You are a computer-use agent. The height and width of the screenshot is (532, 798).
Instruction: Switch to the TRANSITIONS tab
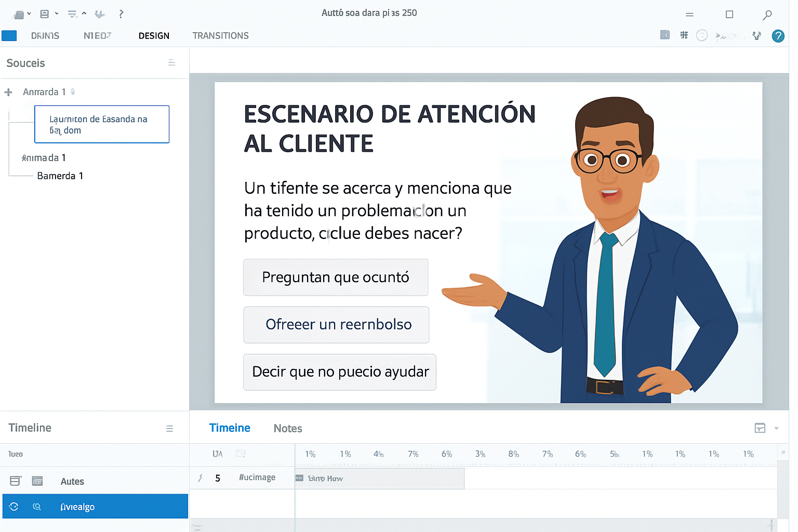220,35
